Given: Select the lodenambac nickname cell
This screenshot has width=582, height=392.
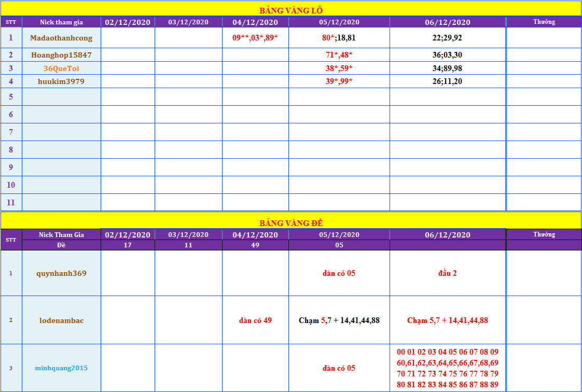Looking at the screenshot, I should (x=61, y=320).
